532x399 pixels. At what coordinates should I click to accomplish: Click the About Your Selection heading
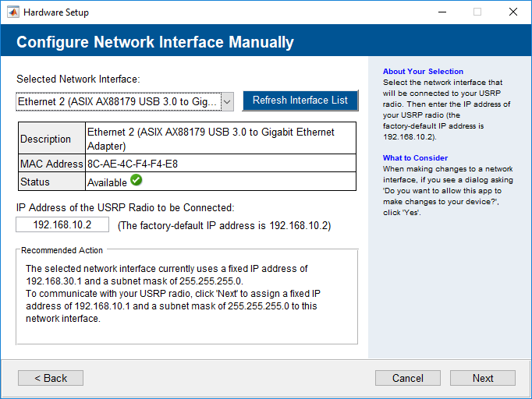coord(423,72)
